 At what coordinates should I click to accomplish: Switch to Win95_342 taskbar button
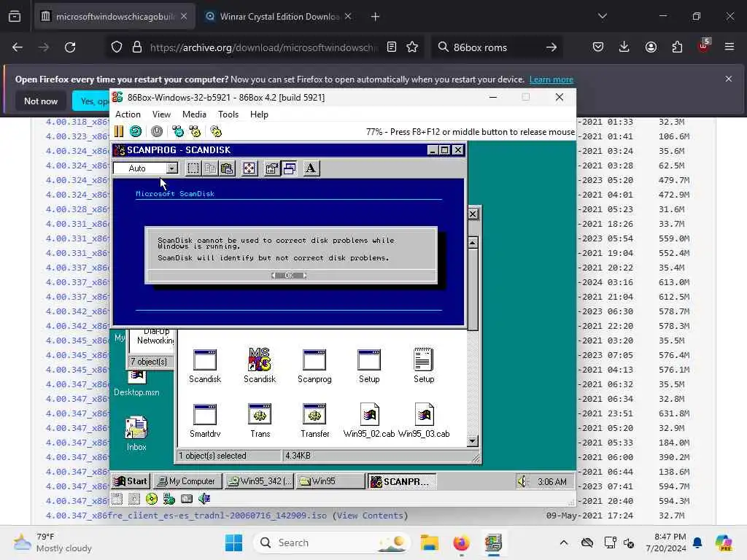[259, 481]
